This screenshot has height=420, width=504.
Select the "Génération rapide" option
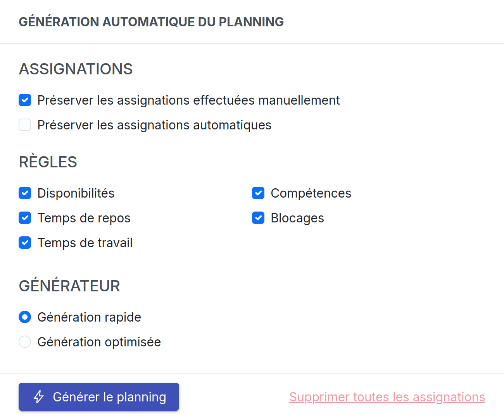pos(25,317)
